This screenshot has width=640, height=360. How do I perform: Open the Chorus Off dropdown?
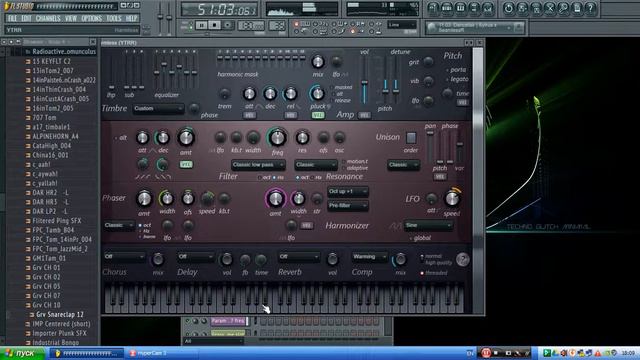click(124, 257)
